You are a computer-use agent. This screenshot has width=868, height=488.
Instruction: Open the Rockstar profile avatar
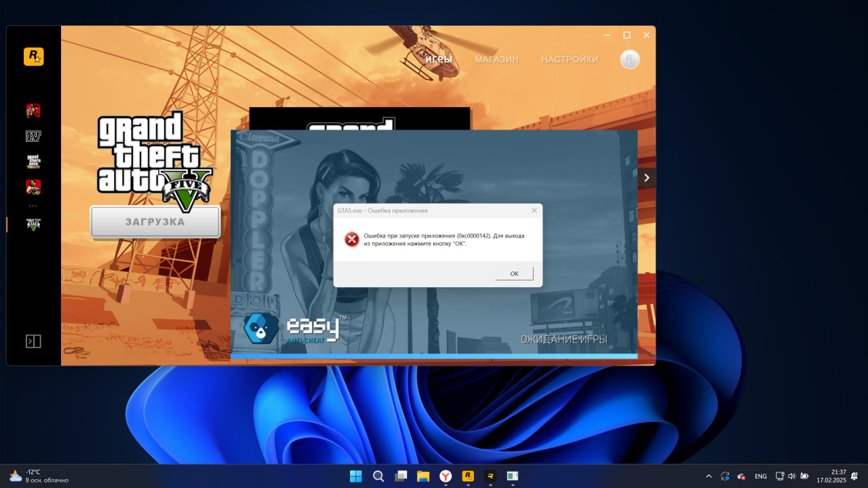630,60
